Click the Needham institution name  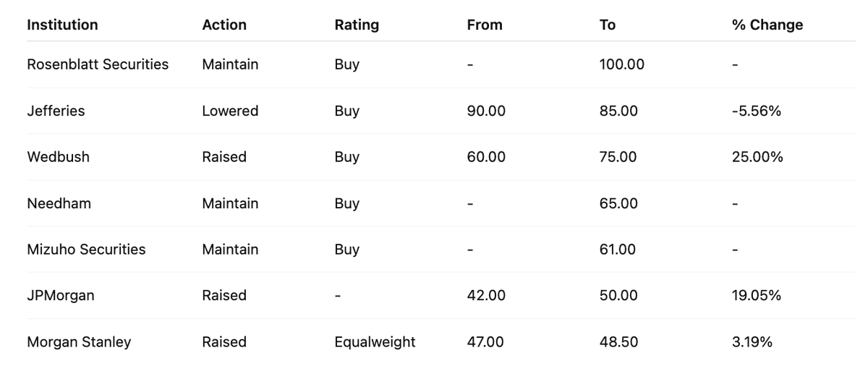[x=59, y=203]
